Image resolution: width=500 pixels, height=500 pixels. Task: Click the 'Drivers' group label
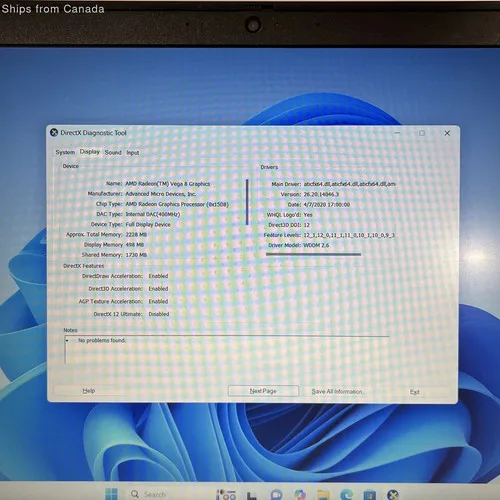click(x=269, y=167)
